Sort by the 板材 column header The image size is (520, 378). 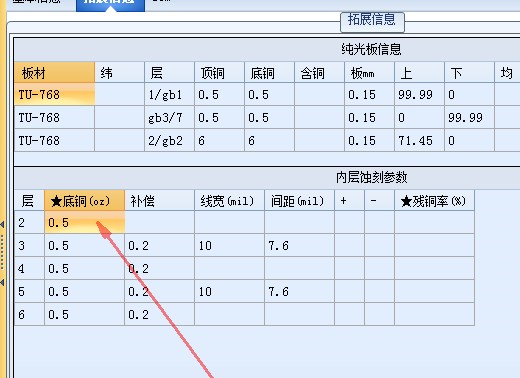(x=55, y=72)
